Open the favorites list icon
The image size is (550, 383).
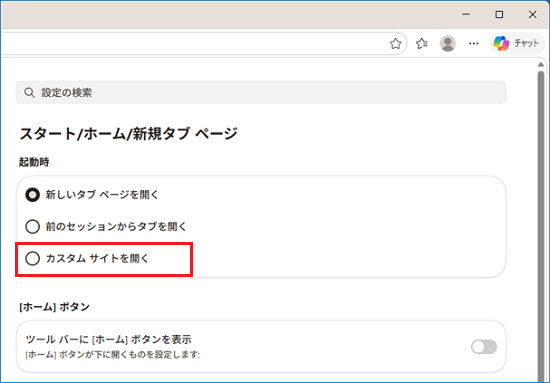[x=422, y=44]
